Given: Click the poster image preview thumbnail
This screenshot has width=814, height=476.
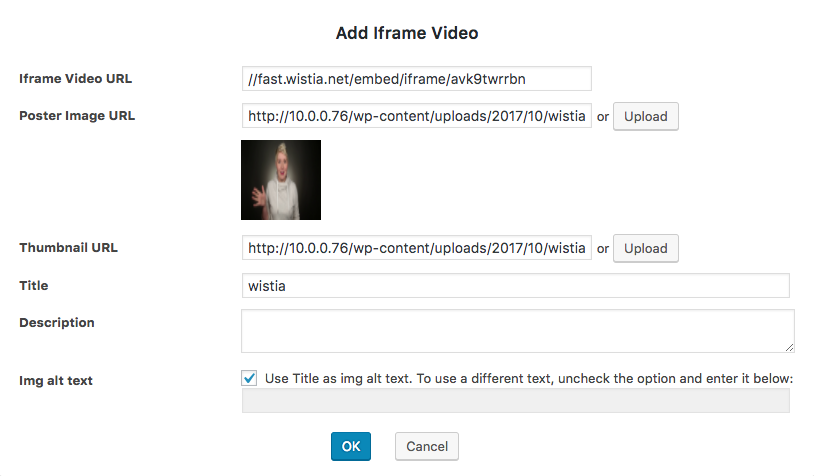Looking at the screenshot, I should (x=281, y=180).
